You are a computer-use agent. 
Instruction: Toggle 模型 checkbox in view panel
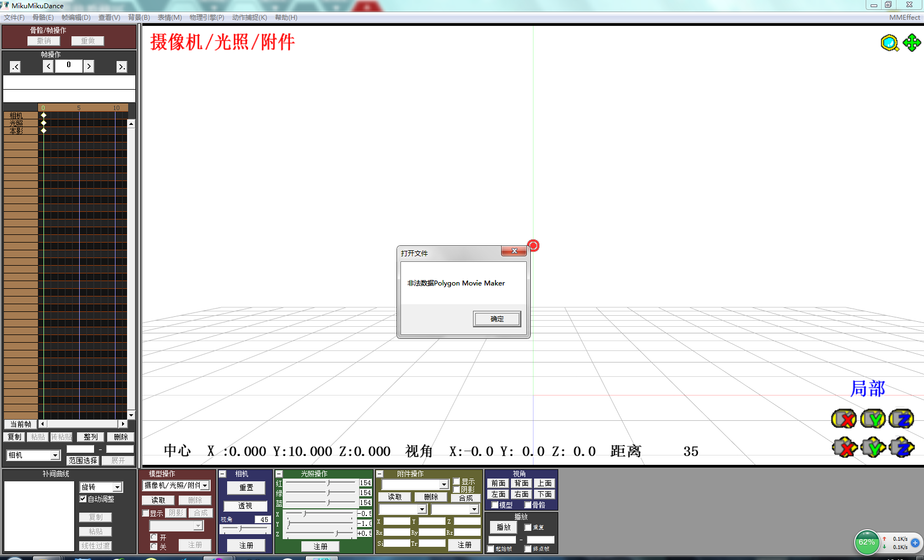click(x=495, y=504)
